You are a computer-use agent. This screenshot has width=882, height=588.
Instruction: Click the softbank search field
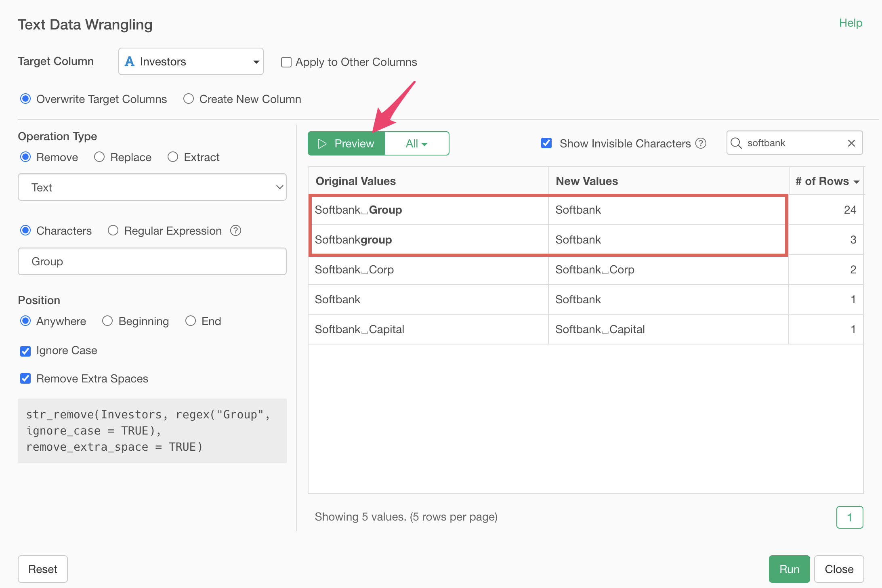point(794,143)
